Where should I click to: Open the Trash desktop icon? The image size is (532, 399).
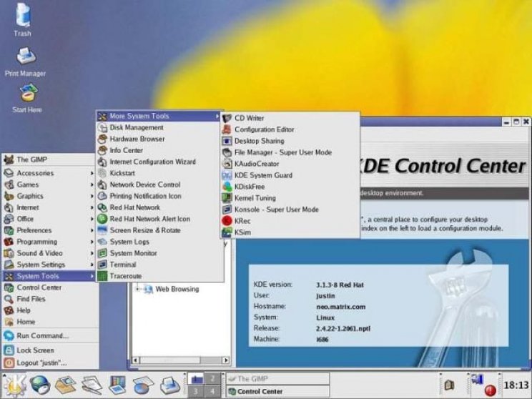click(23, 19)
